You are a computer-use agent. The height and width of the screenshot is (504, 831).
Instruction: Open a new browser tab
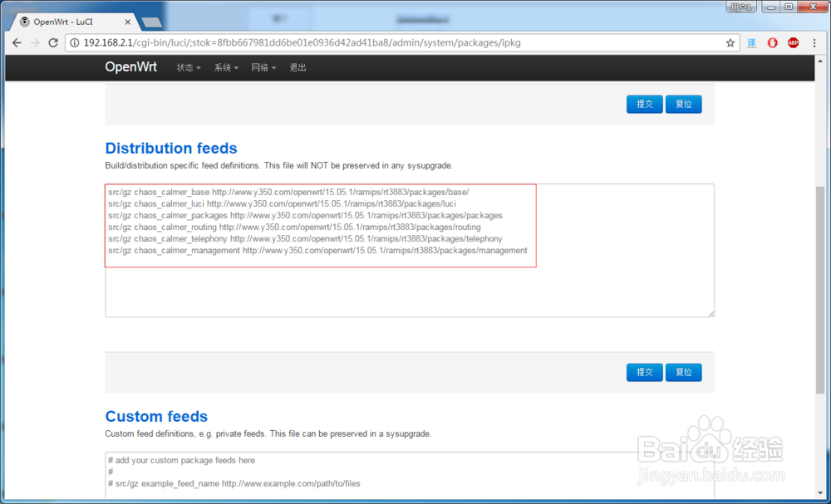tap(152, 22)
